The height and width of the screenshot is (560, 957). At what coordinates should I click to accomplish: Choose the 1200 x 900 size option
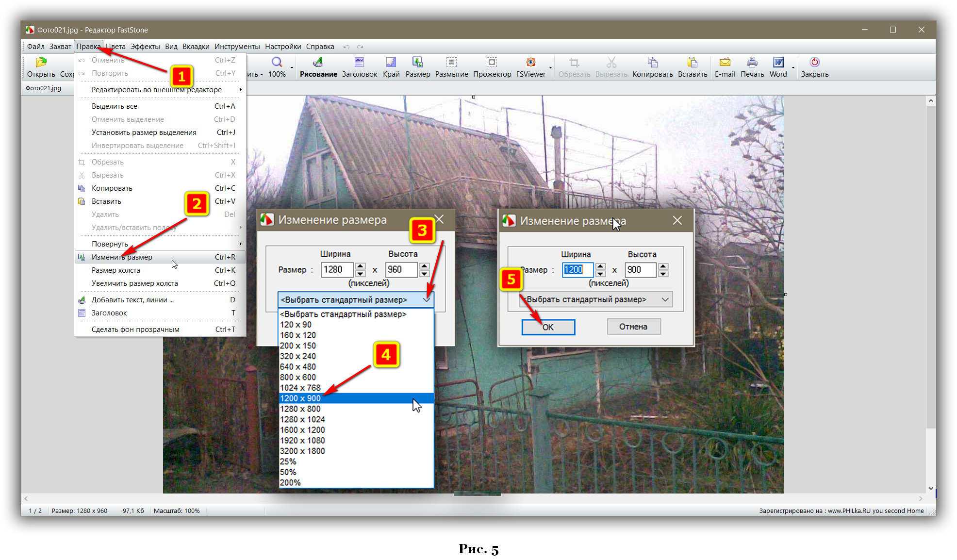click(x=300, y=398)
